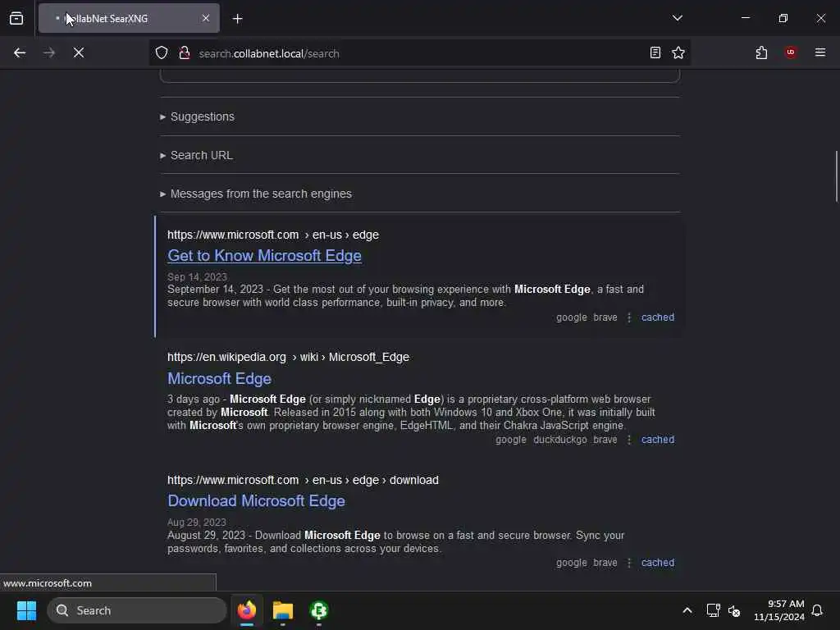Open cached version of Download Edge result
840x630 pixels.
click(658, 563)
